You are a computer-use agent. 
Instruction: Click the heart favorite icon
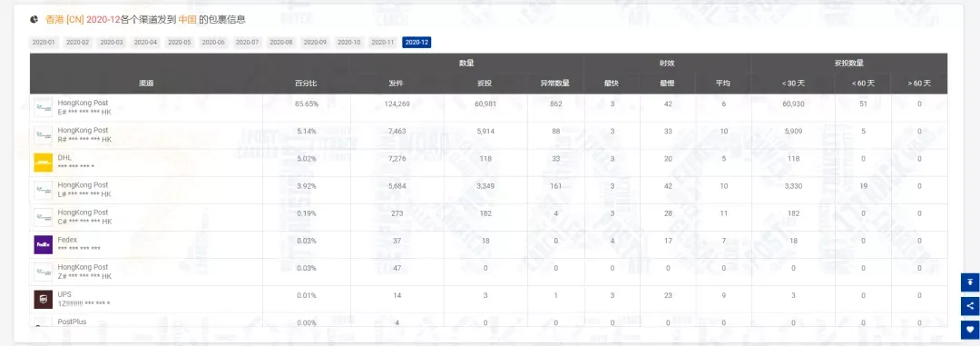point(970,330)
